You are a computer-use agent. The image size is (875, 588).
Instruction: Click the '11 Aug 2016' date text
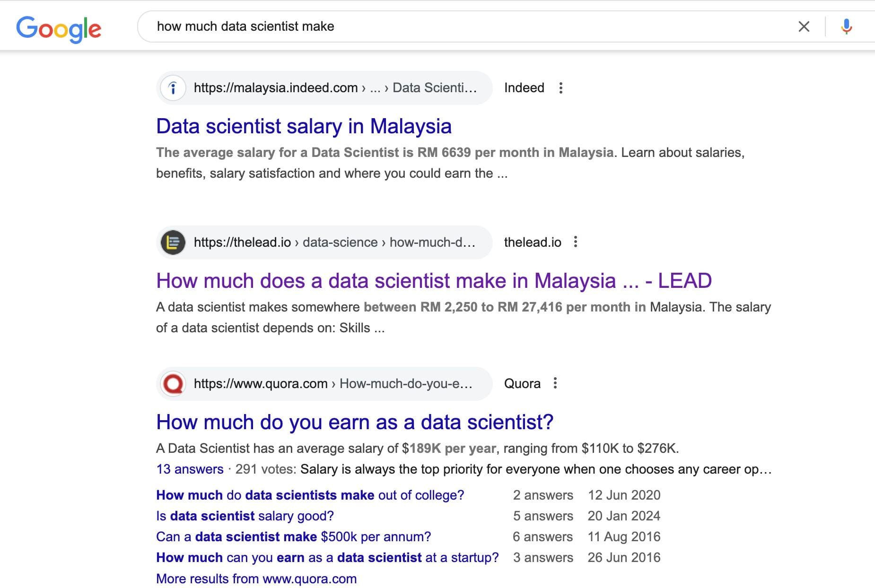tap(624, 537)
